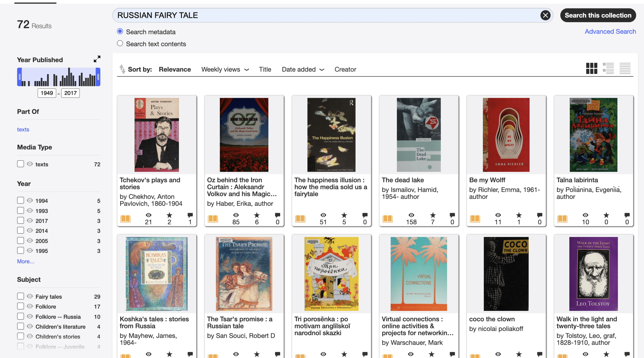Image resolution: width=644 pixels, height=358 pixels.
Task: Click favorite star on The dead lake
Action: [433, 215]
